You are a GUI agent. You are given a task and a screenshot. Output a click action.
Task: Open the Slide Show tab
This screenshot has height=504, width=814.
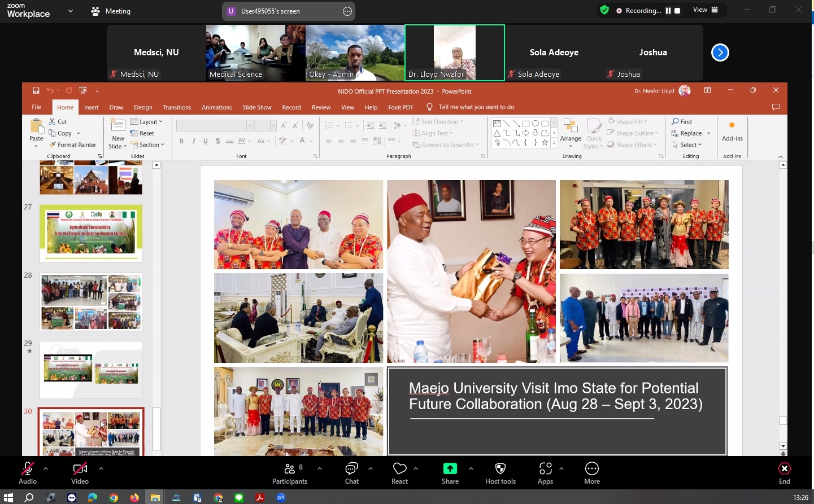(x=256, y=107)
